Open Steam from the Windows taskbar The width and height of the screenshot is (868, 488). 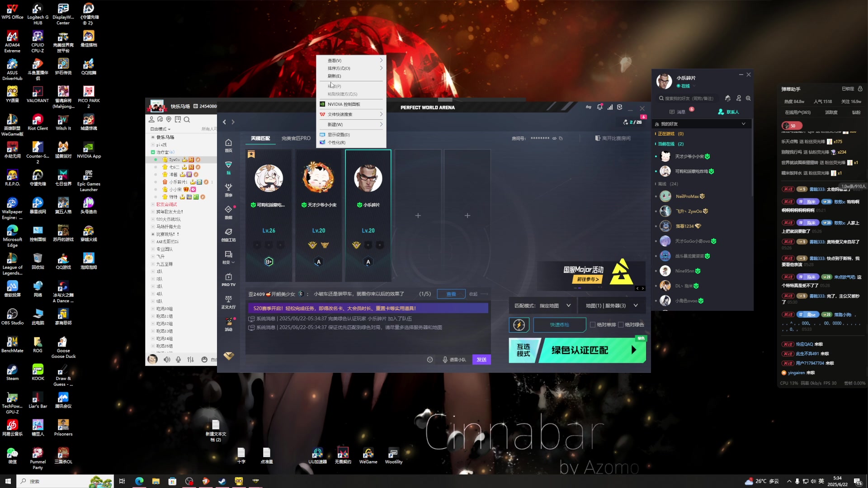(x=222, y=481)
